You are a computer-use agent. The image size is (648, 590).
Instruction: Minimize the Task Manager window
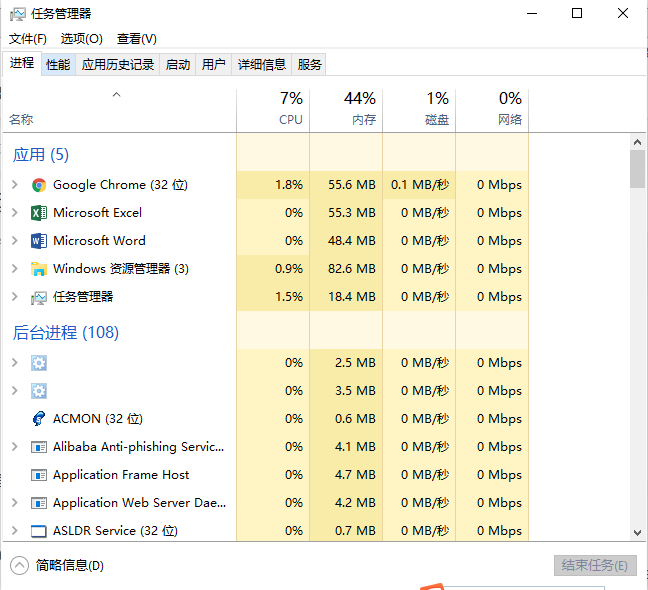532,14
